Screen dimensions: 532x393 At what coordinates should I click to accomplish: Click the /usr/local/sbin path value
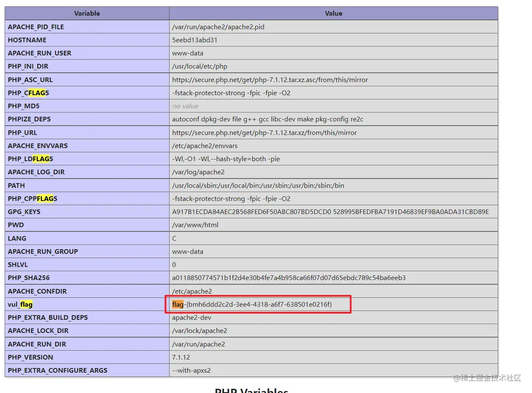(258, 186)
